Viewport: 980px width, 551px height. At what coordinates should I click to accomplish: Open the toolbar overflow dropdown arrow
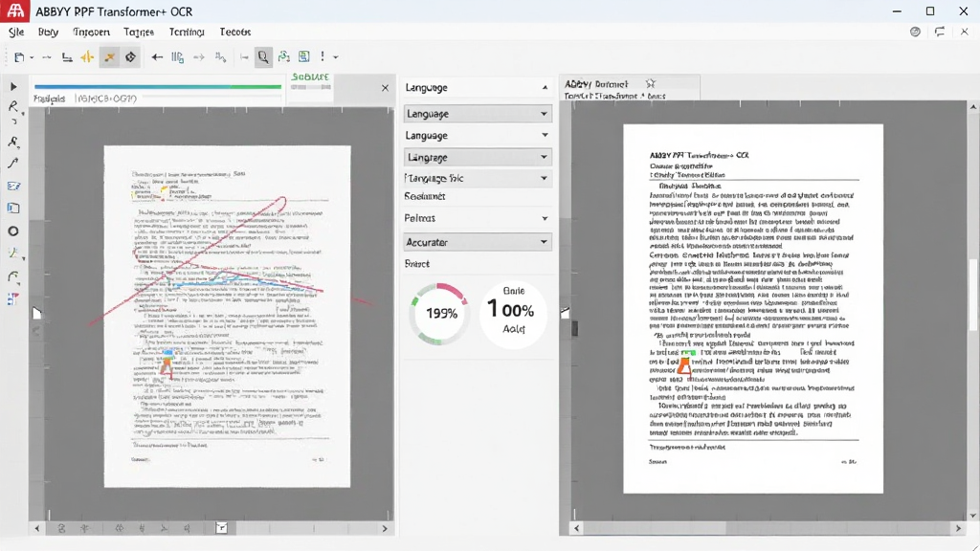pyautogui.click(x=336, y=57)
